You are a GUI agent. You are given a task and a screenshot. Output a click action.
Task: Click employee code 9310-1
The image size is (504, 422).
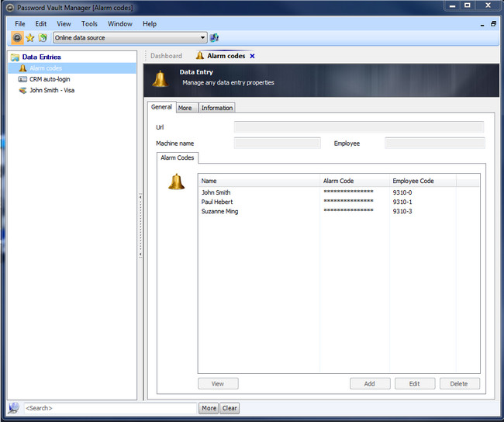402,202
